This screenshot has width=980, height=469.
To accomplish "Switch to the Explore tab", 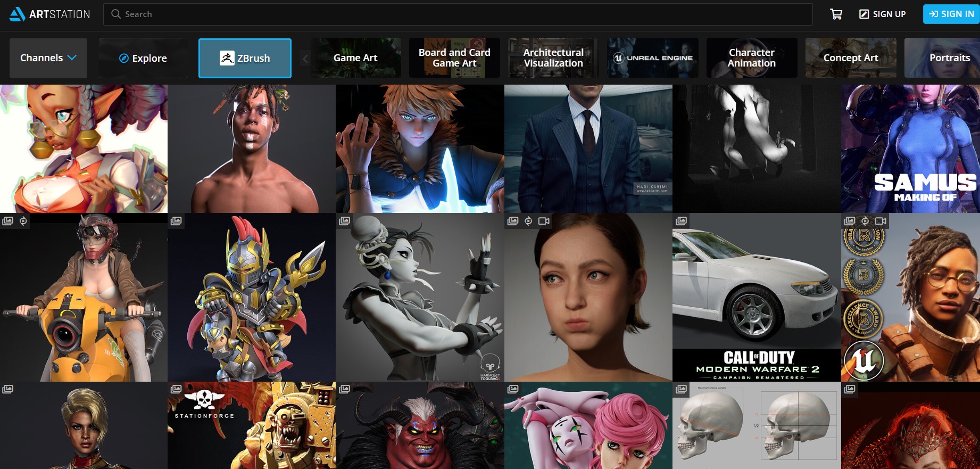I will [143, 59].
